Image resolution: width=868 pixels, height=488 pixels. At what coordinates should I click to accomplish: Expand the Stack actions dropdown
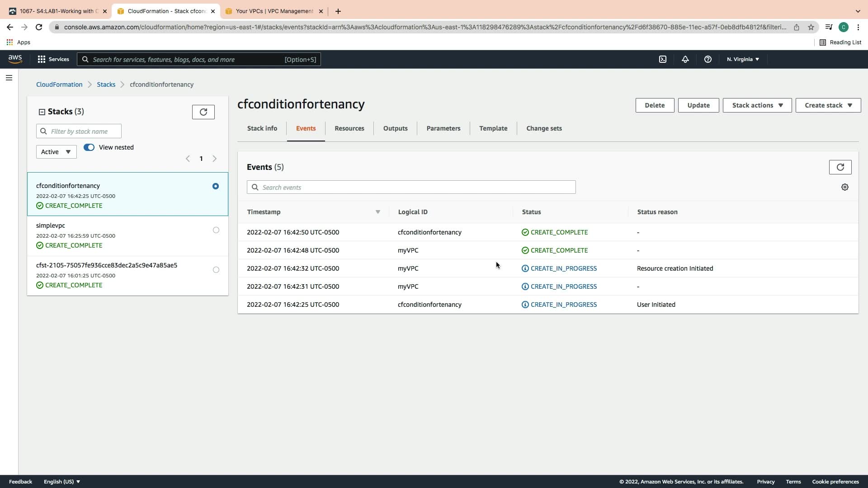click(757, 105)
